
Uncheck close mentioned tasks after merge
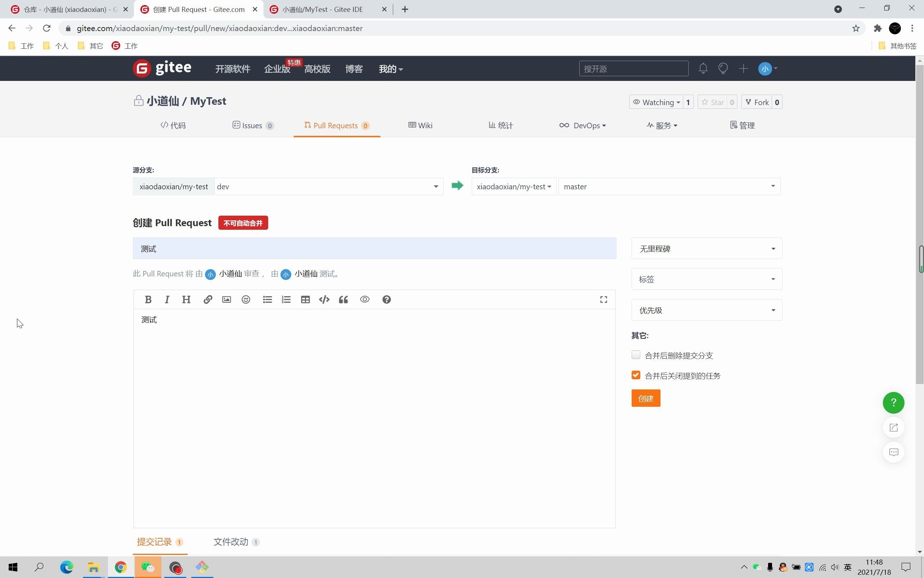click(x=636, y=375)
